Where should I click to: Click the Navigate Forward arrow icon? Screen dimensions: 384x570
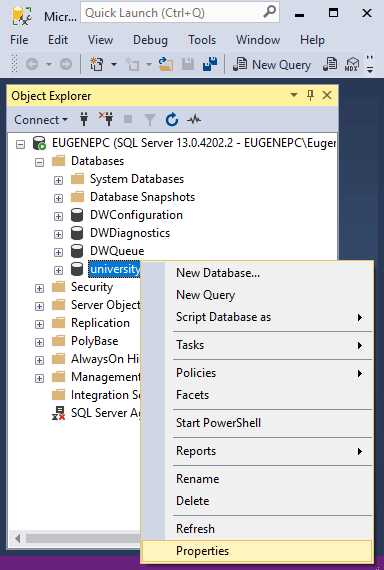[65, 64]
